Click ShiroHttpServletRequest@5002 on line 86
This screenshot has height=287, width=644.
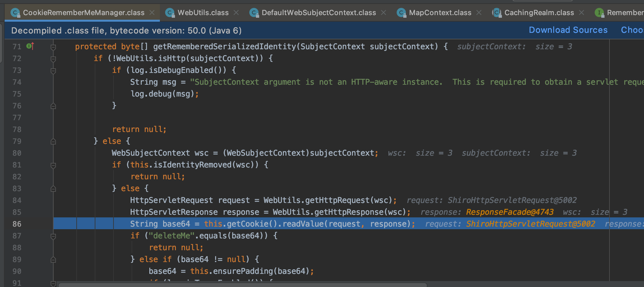(x=531, y=224)
